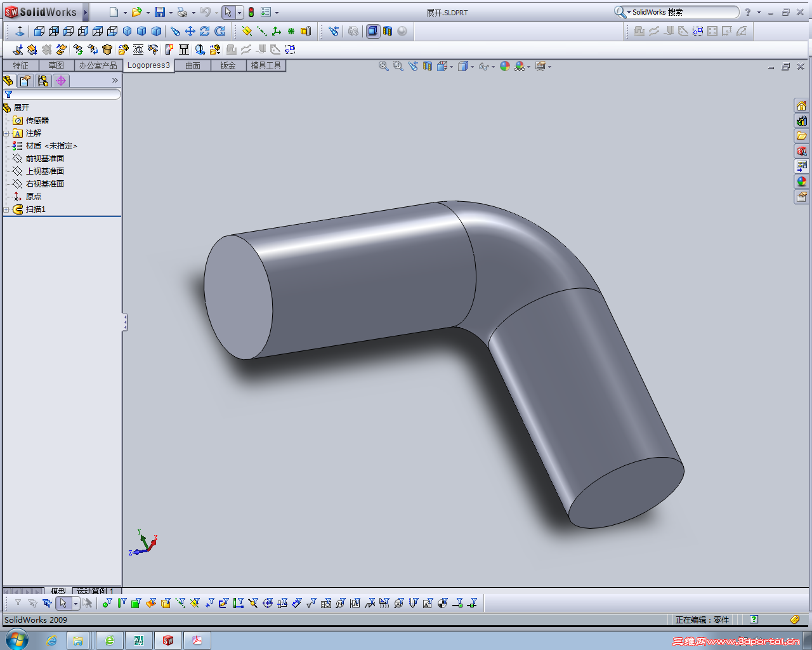The image size is (812, 650).
Task: Click the Print icon
Action: (182, 12)
